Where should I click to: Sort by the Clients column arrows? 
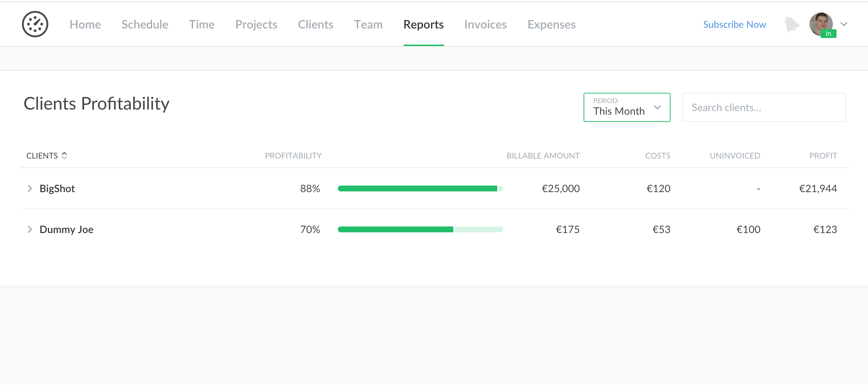64,156
